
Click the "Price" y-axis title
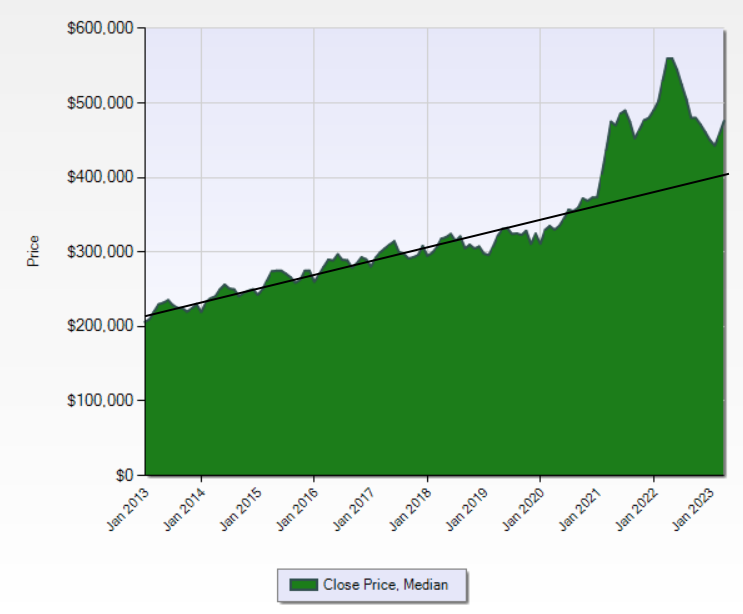tap(35, 250)
